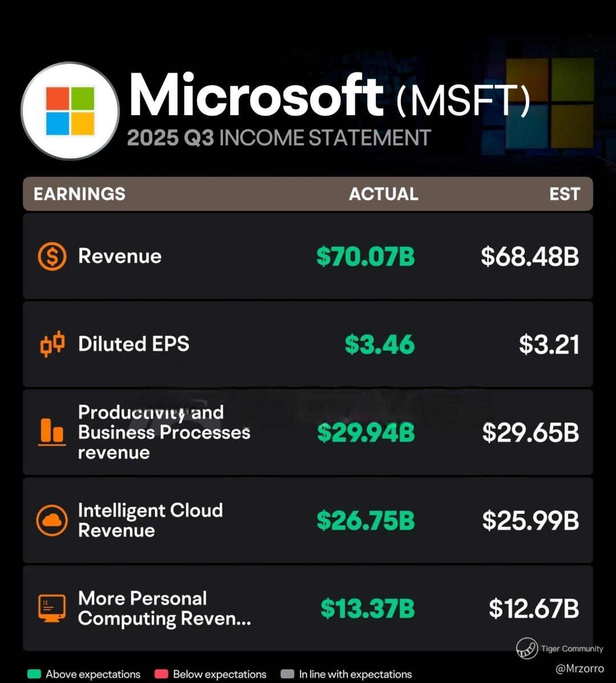This screenshot has height=683, width=616.
Task: Click the orange cloud icon
Action: click(x=52, y=520)
